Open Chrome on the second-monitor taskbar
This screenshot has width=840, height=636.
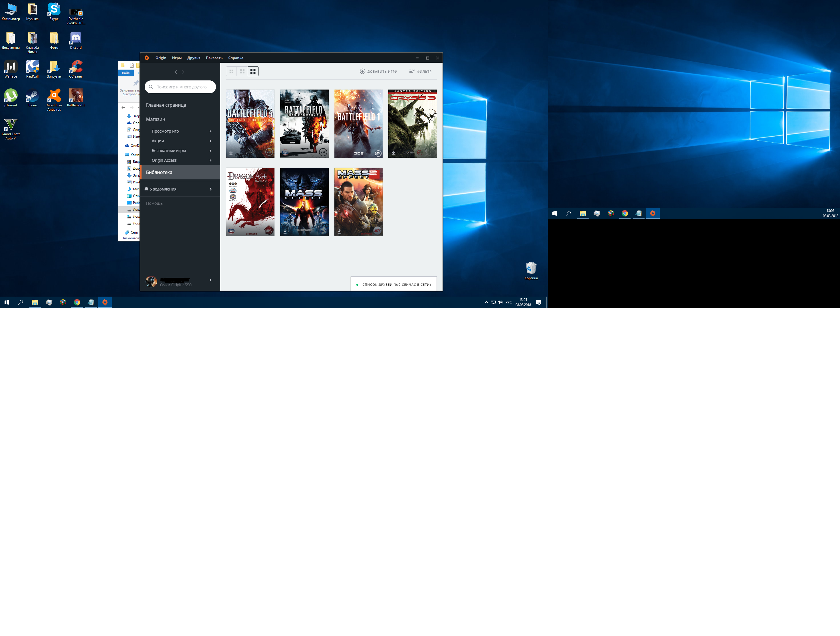pos(625,213)
